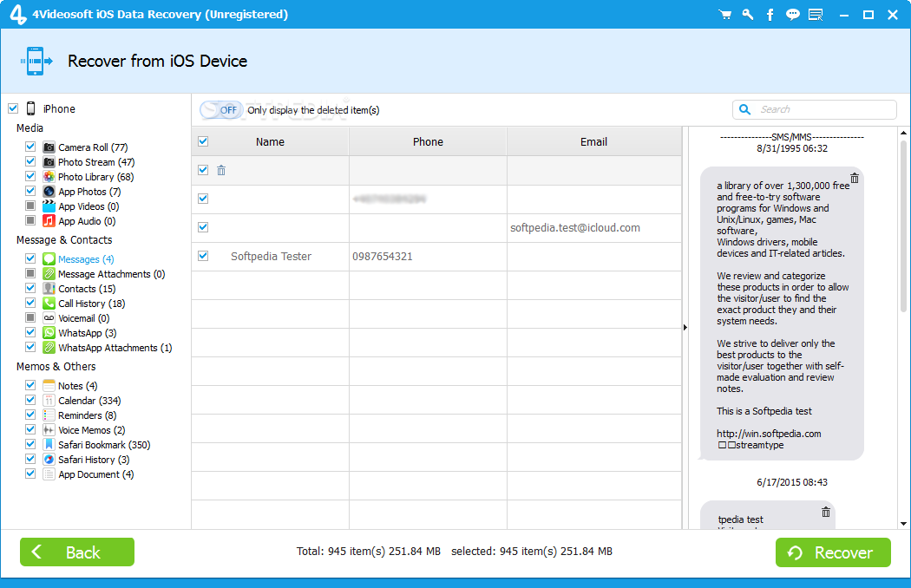Viewport: 911px width, 588px height.
Task: Select Call History (18) category
Action: click(x=92, y=304)
